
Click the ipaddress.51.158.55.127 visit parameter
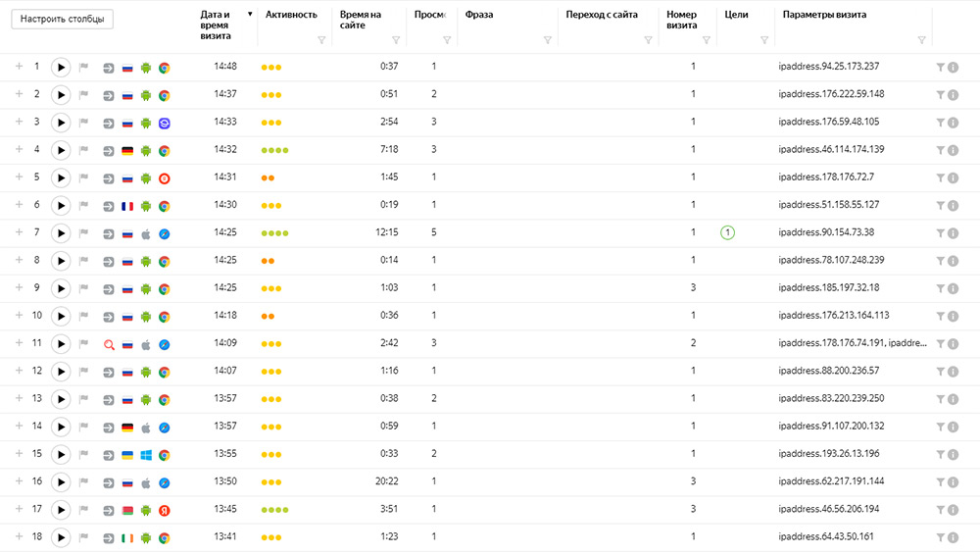tap(829, 205)
